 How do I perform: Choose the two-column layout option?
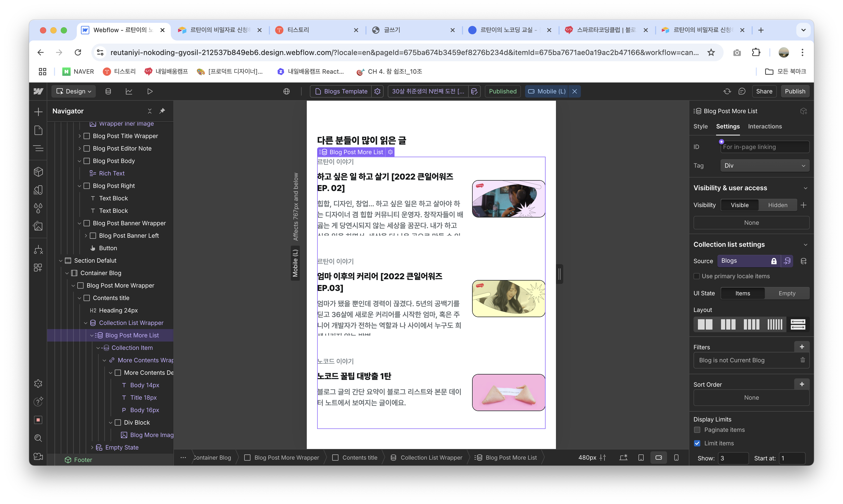[705, 324]
